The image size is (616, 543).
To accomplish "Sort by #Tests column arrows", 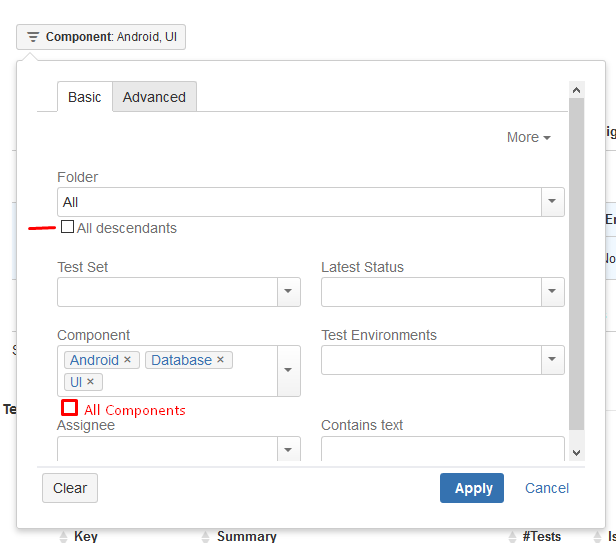I will tap(511, 537).
